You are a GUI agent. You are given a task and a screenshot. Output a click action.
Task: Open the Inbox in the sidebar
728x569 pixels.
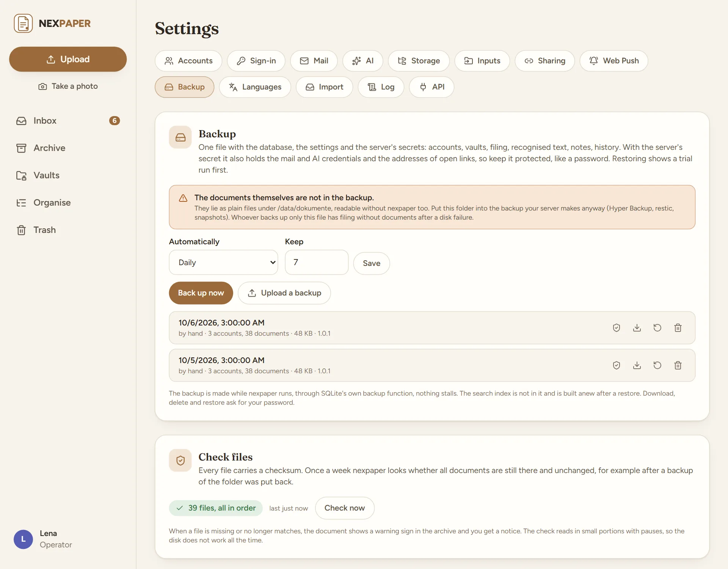(68, 121)
